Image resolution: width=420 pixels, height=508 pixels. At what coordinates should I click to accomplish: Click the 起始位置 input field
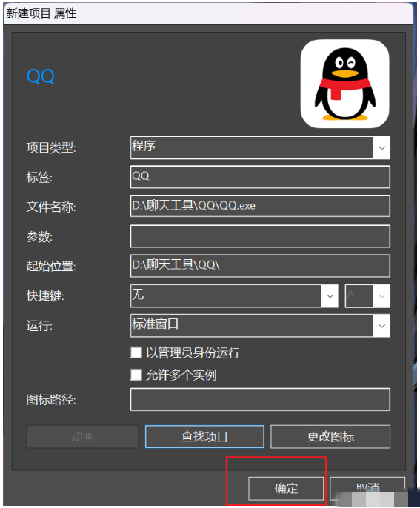click(260, 266)
